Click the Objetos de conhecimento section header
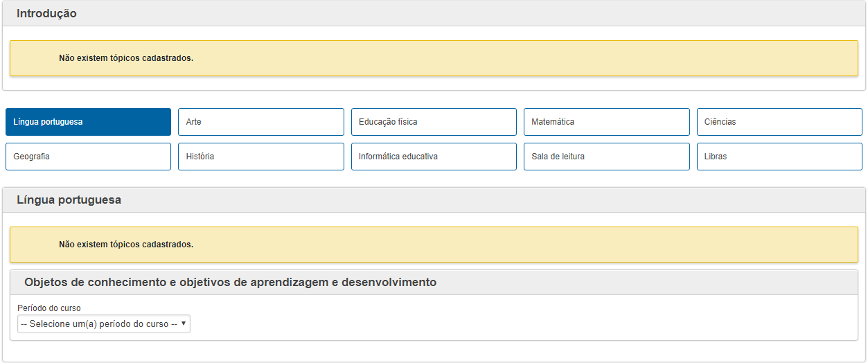Viewport: 868px width, 363px height. click(x=434, y=283)
